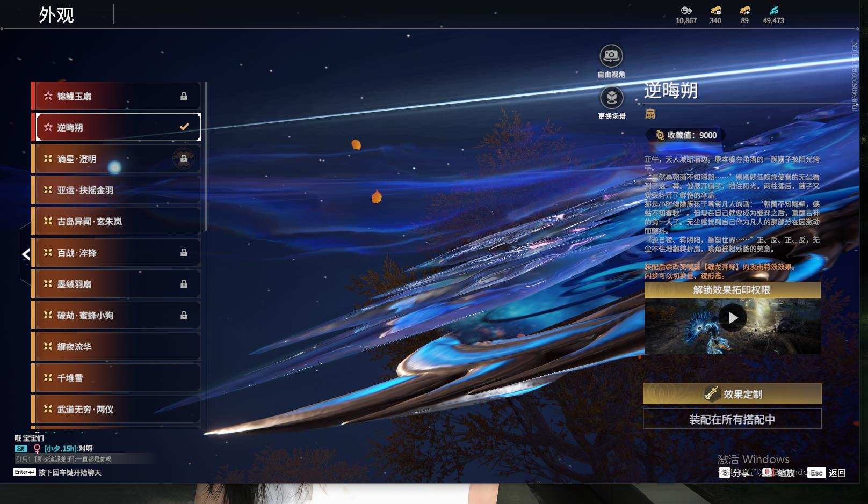The image size is (868, 504).
Task: Click the female symbol beside 小夕.15h in chat
Action: coord(37,449)
